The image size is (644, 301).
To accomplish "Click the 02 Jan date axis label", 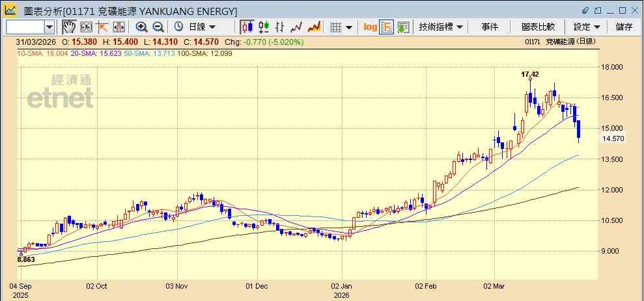I will (x=342, y=286).
